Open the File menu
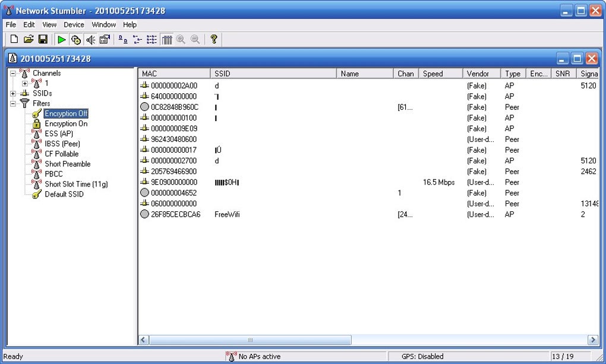606x364 pixels. 11,25
